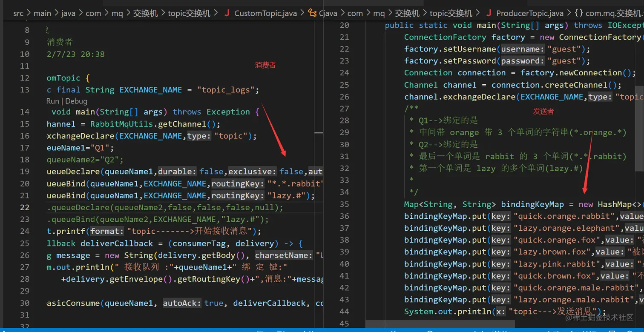Click the "Q2" string on line 18

109,160
